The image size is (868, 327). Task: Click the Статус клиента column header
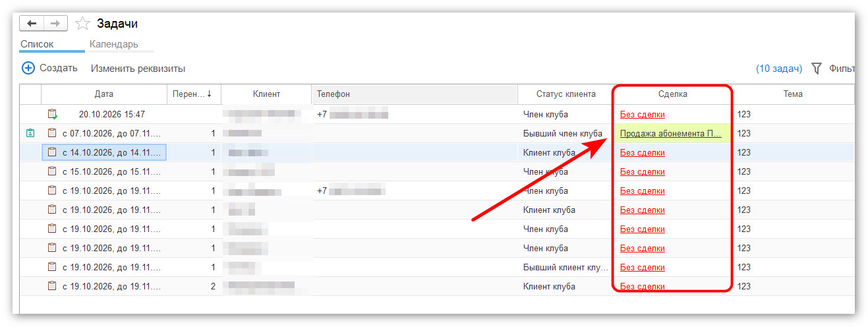click(x=565, y=94)
